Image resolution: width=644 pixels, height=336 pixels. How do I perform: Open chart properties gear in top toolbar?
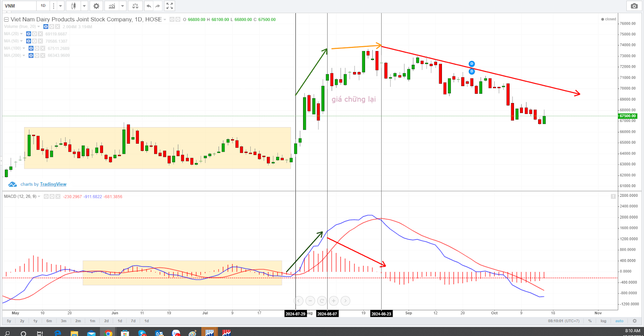[96, 6]
